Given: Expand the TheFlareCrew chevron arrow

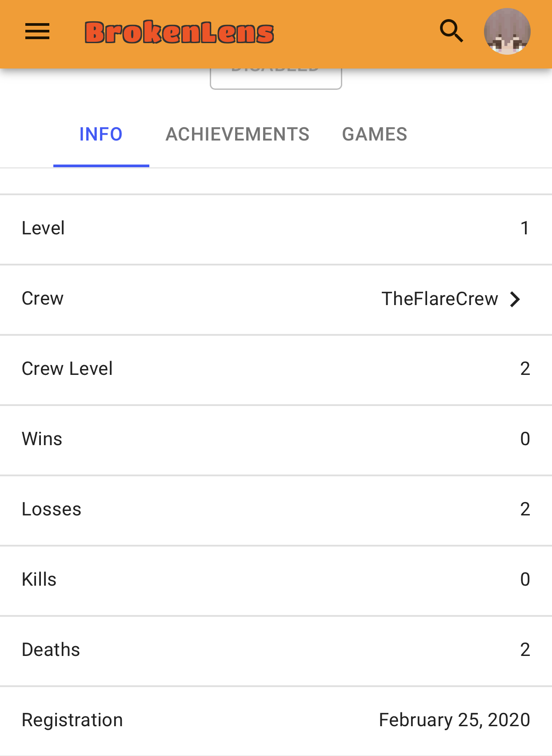Looking at the screenshot, I should 515,299.
